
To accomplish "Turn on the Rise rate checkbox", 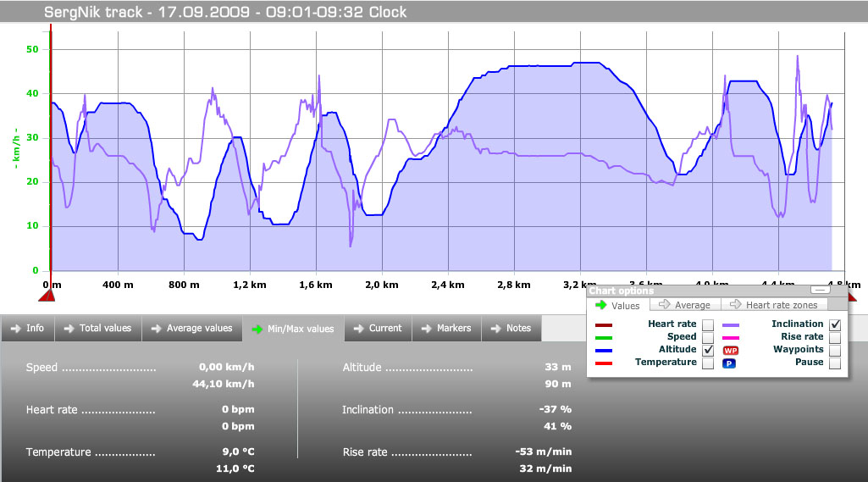I will tap(835, 337).
